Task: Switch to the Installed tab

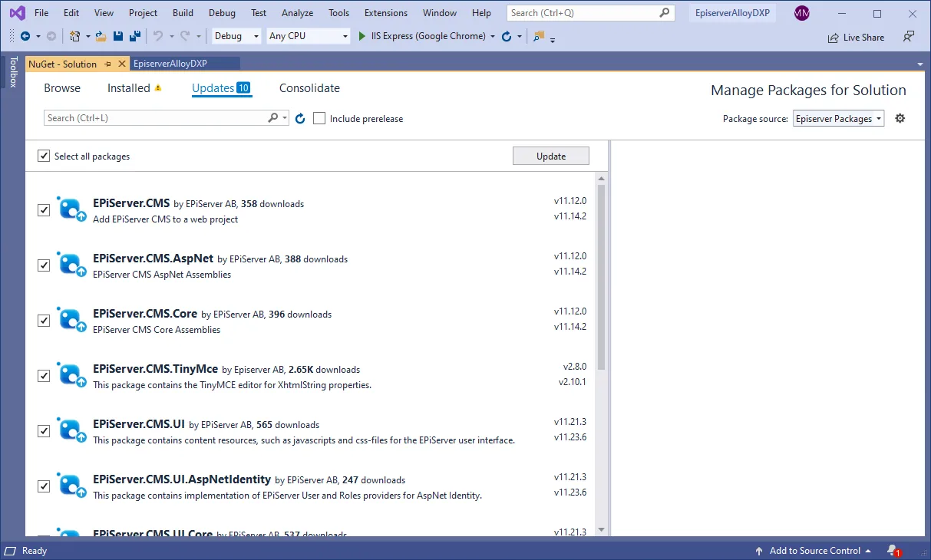Action: [129, 88]
